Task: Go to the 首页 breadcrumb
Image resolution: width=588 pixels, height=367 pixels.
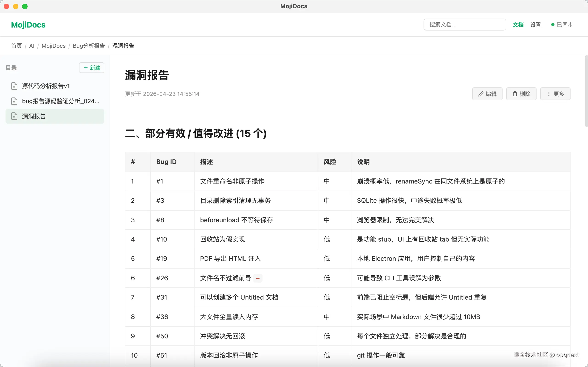Action: [17, 46]
